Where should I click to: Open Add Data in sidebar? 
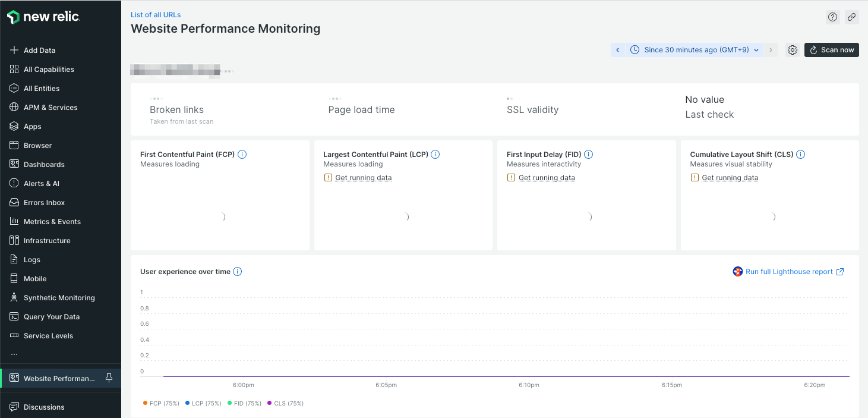61,51
